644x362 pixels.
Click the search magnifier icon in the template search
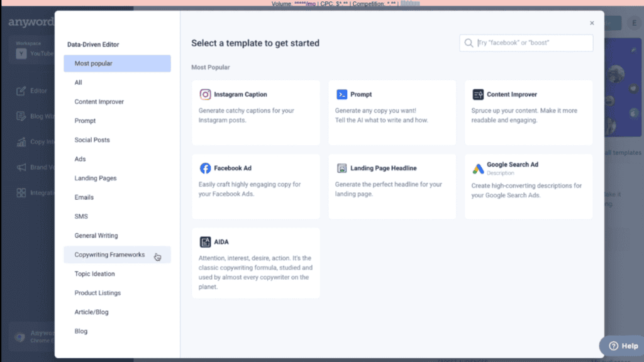coord(469,43)
